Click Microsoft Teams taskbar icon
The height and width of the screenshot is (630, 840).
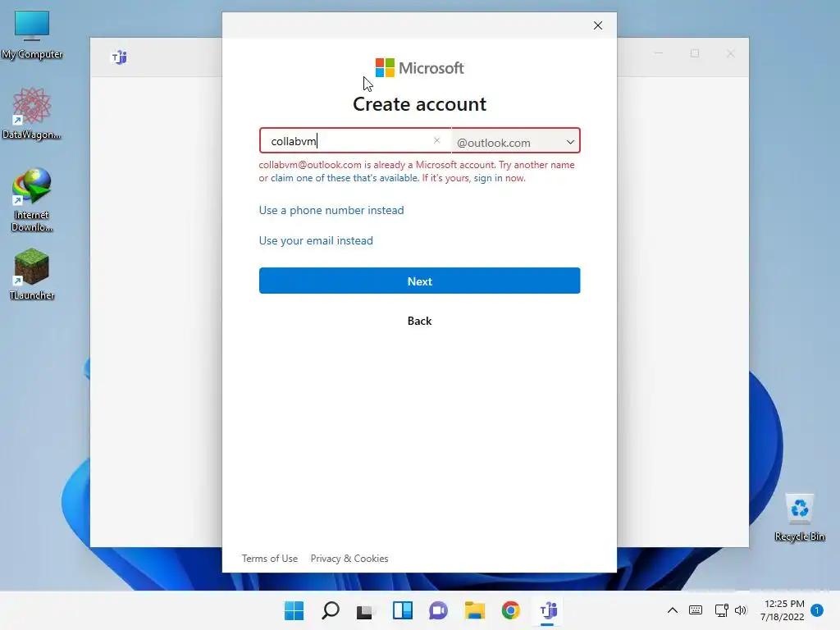coord(547,610)
